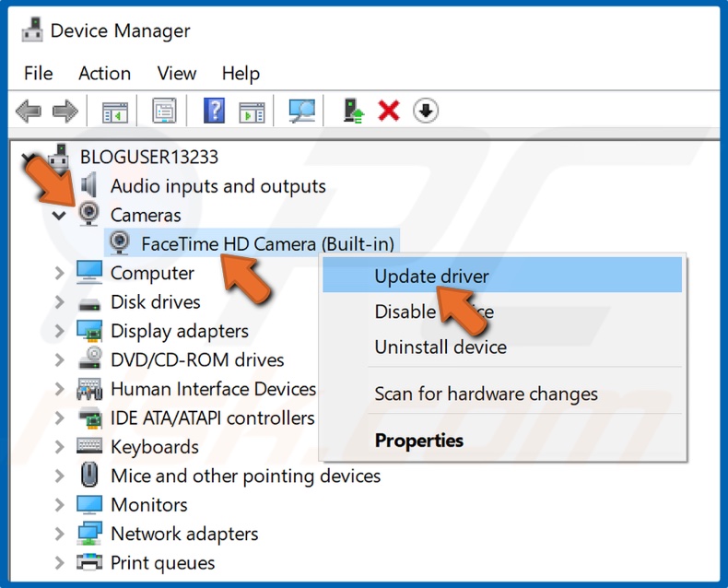This screenshot has height=588, width=728.
Task: Click the Computer monitor icon
Action: coord(89,272)
